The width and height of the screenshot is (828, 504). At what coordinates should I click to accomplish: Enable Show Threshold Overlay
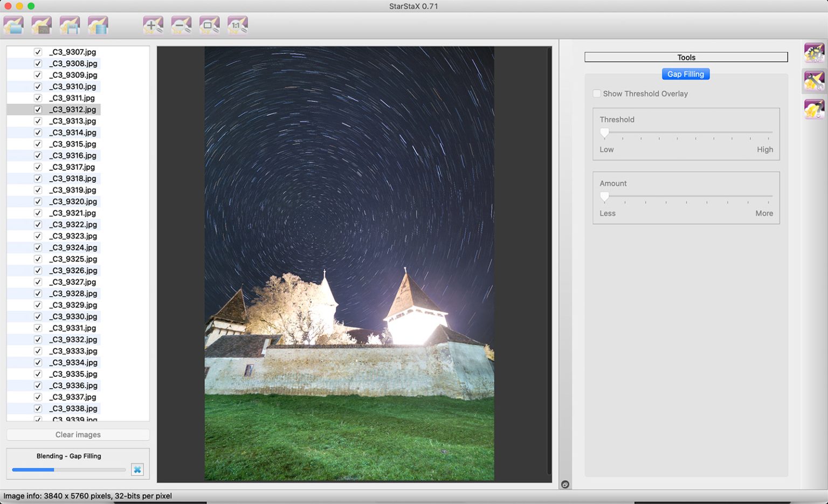(597, 93)
